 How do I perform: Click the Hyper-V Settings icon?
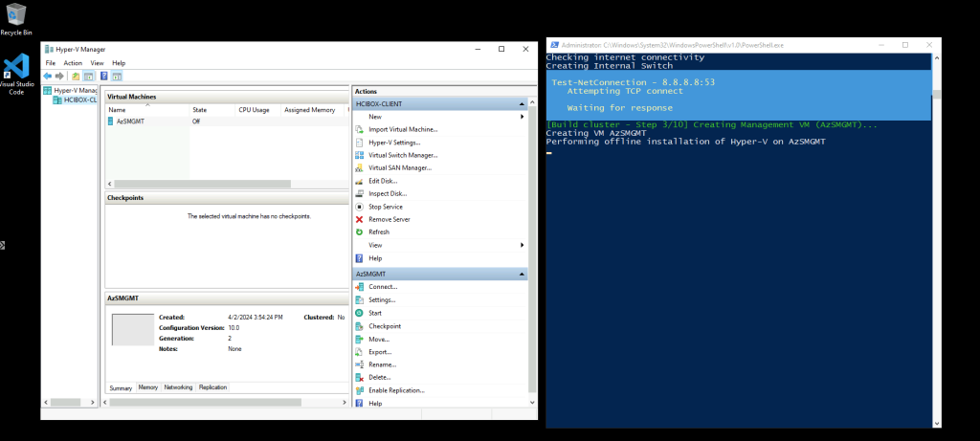[360, 143]
